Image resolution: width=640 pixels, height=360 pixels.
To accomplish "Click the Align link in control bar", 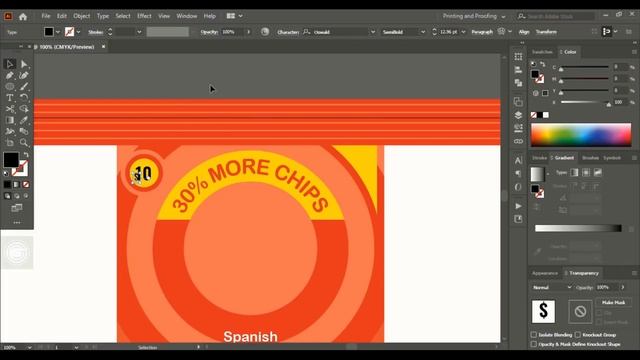I will [x=524, y=32].
